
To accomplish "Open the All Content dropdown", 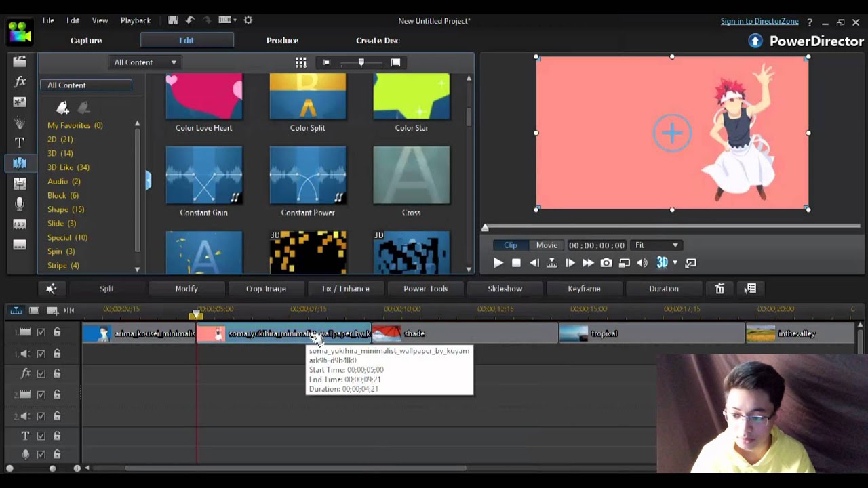I will [145, 62].
